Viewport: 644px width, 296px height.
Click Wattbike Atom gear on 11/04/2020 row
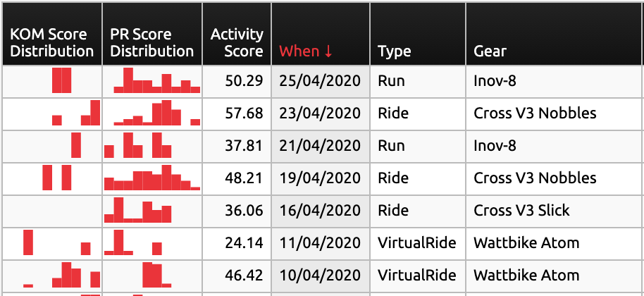526,242
